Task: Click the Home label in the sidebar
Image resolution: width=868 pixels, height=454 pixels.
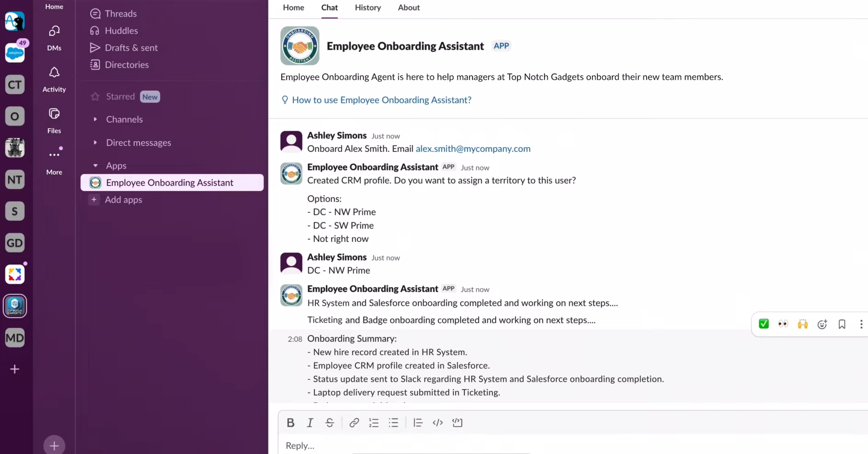Action: 54,6
